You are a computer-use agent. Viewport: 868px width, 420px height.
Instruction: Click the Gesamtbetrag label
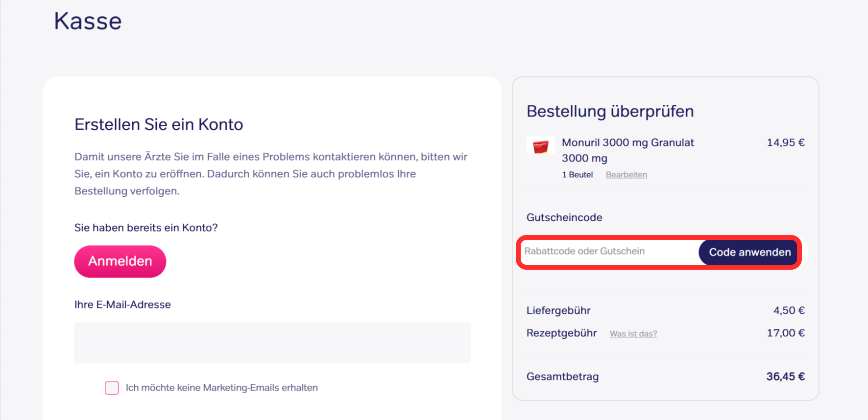(x=562, y=376)
